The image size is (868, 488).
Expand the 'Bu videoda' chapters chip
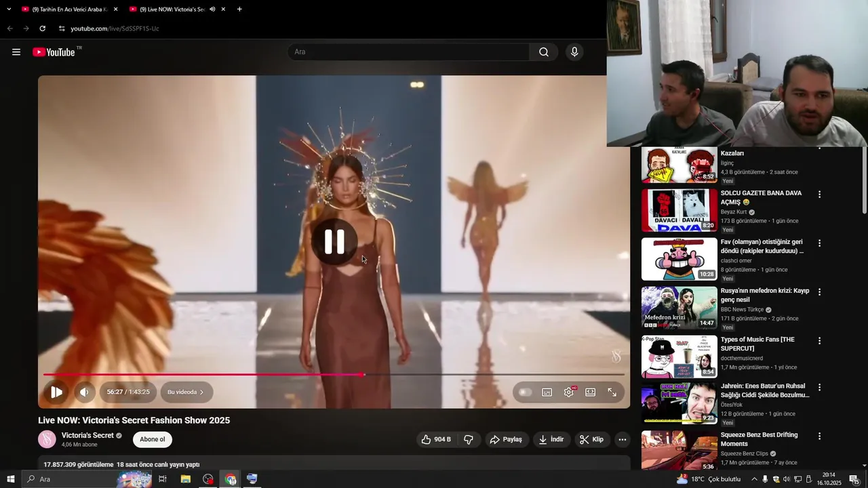(x=186, y=392)
